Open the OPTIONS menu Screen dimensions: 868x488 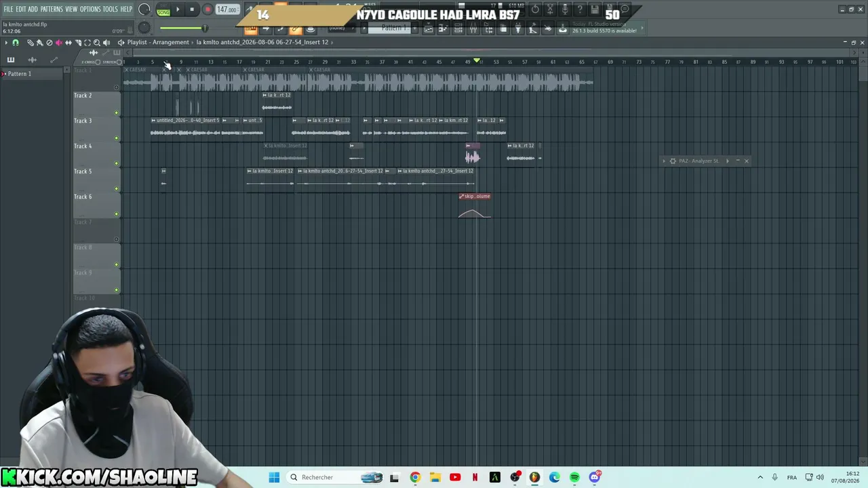click(90, 9)
